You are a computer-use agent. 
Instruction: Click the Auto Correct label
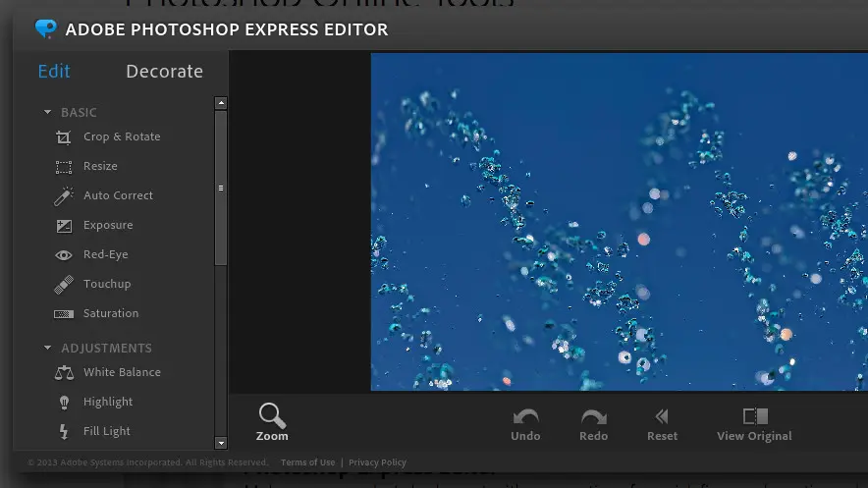click(x=118, y=195)
